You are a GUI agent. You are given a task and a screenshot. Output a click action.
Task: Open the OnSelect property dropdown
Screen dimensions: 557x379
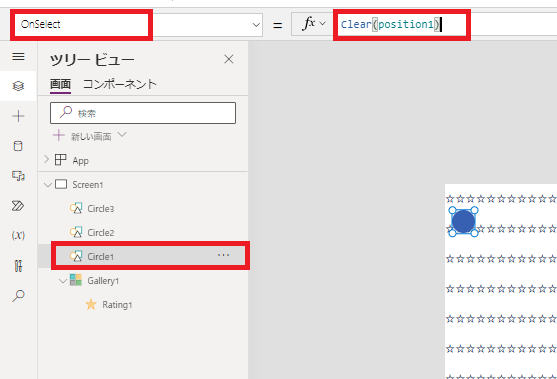tap(256, 25)
